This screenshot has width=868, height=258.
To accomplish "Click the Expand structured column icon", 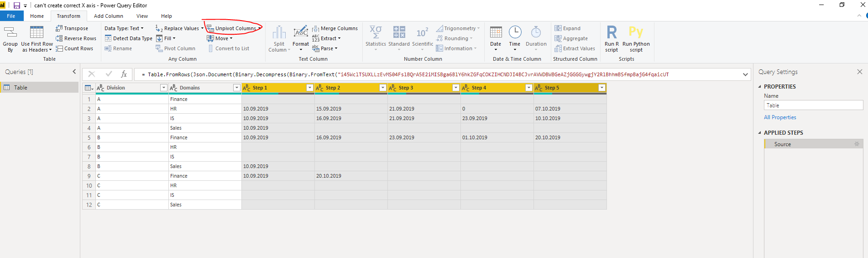I will click(x=558, y=28).
